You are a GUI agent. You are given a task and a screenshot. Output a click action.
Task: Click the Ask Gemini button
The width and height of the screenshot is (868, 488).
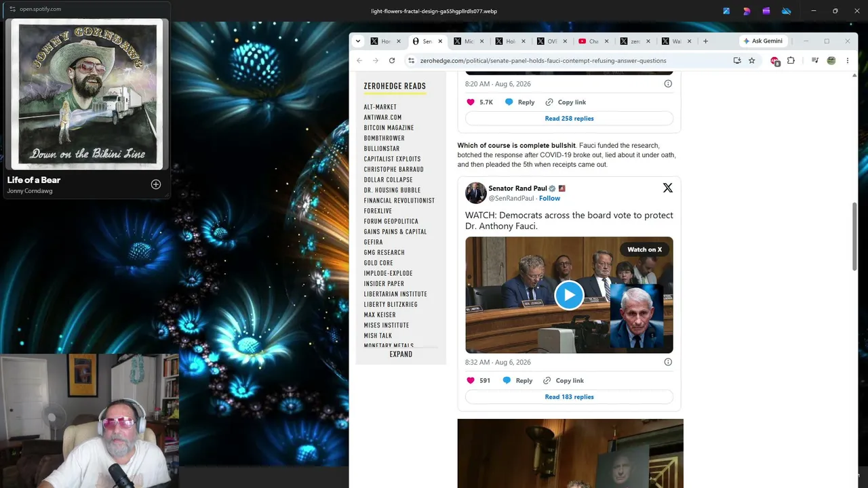tap(763, 41)
